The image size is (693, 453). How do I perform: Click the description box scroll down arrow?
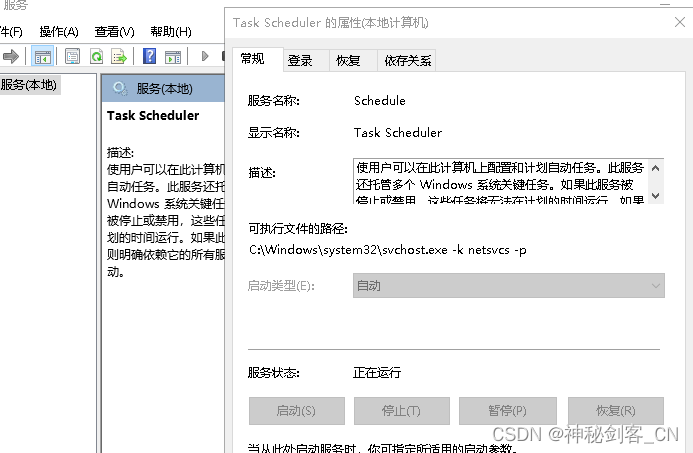(x=656, y=195)
